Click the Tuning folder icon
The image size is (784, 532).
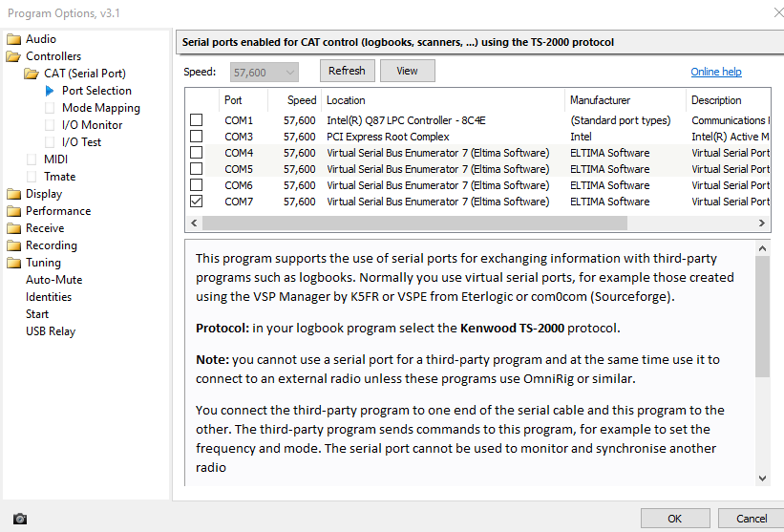tap(13, 263)
